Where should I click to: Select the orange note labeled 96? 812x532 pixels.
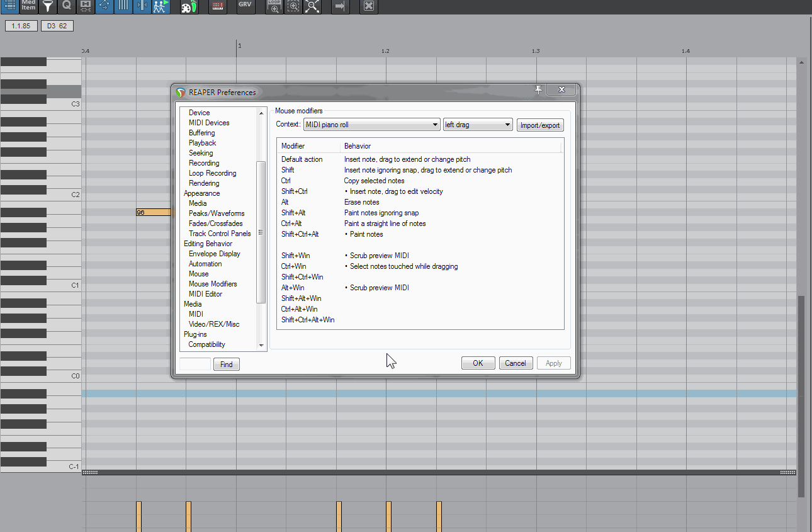click(x=154, y=212)
